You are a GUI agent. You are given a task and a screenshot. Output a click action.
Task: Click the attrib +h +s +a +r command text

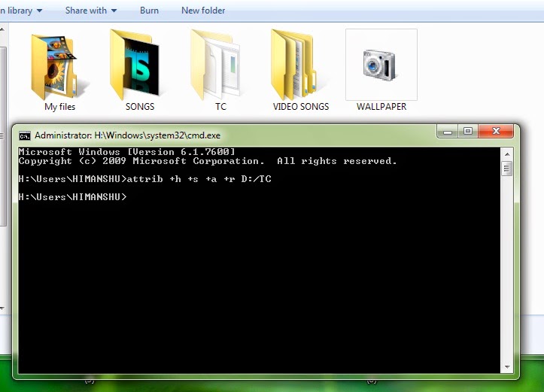pyautogui.click(x=199, y=179)
